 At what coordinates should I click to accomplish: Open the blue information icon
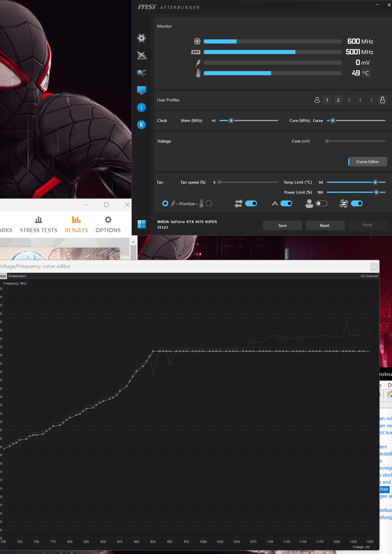(142, 107)
